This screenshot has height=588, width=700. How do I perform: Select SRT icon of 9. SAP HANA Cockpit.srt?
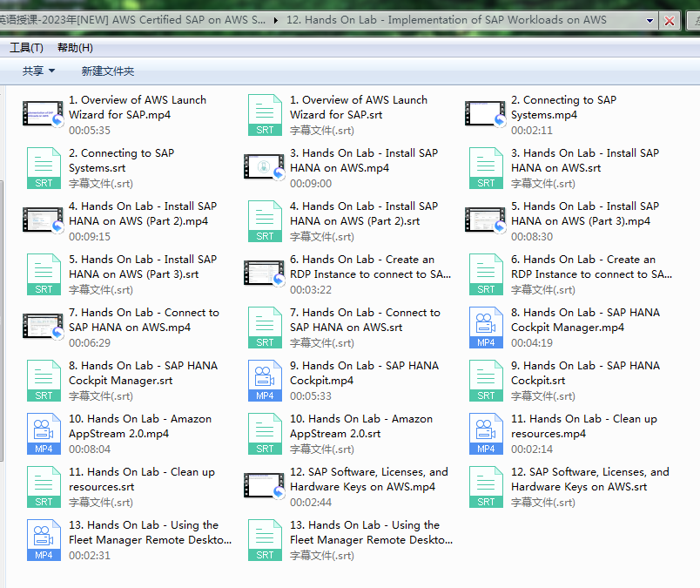pos(486,381)
